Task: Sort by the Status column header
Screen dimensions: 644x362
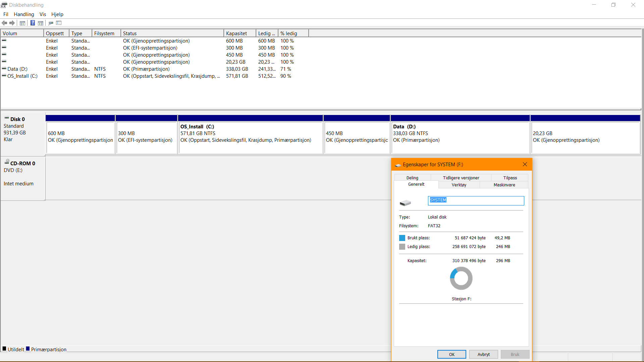Action: click(x=172, y=33)
